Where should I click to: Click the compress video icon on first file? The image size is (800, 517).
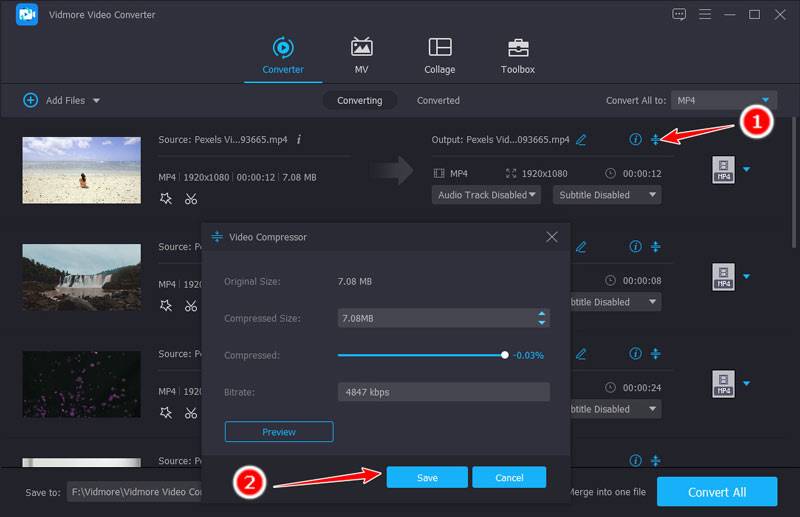[656, 139]
